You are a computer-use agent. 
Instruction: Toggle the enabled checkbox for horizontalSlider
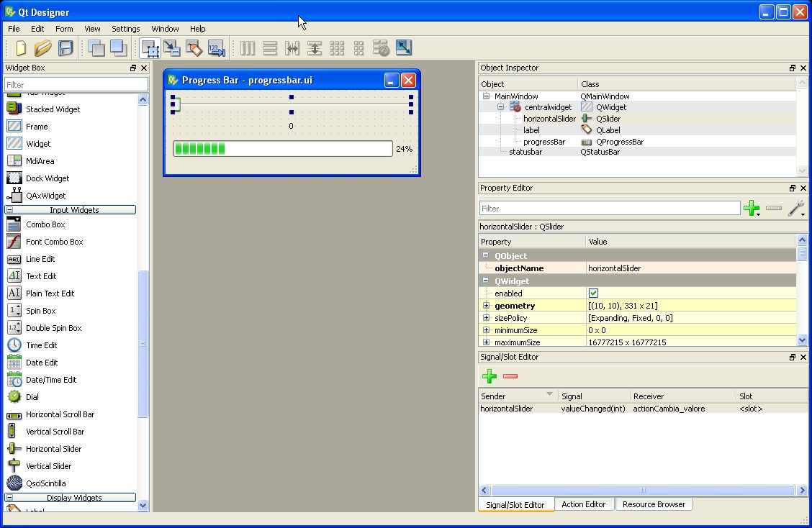(x=593, y=293)
